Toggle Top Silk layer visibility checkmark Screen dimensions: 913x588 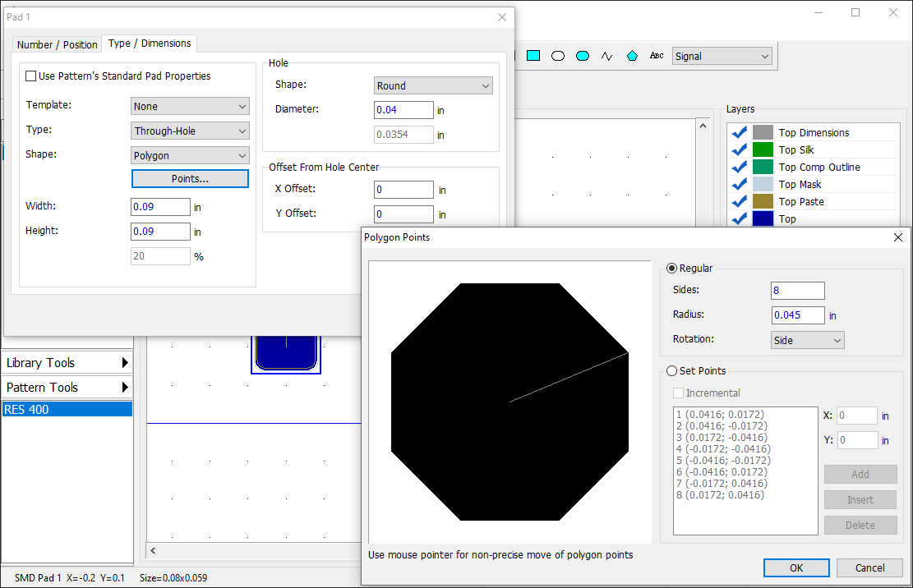740,150
